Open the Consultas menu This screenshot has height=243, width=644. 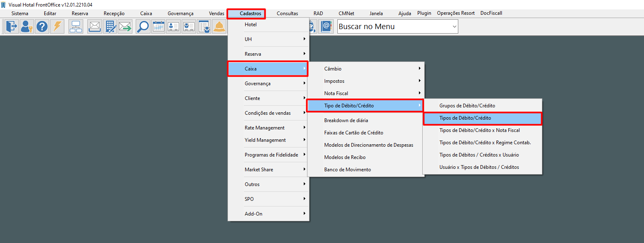[287, 14]
